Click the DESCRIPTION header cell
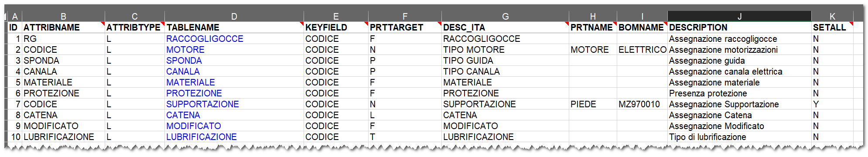Screen dimensions: 868x157 pyautogui.click(x=739, y=27)
